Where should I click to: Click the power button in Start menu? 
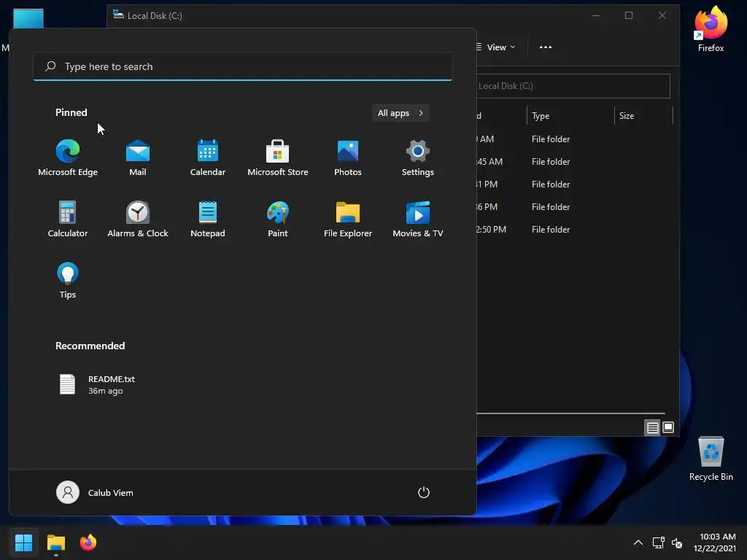tap(424, 492)
